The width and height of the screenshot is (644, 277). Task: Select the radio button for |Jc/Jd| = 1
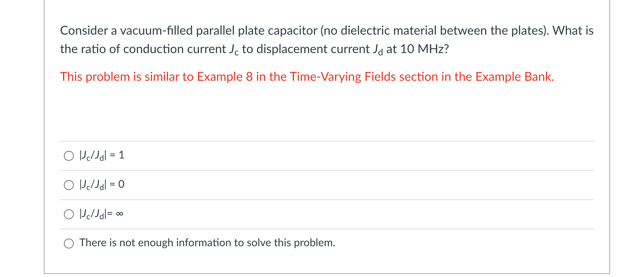click(69, 156)
